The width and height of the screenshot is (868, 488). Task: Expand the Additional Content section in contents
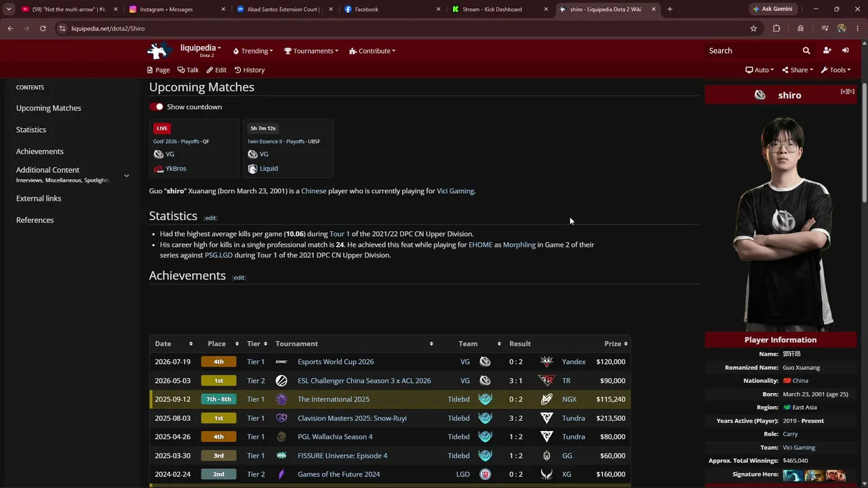coord(126,176)
